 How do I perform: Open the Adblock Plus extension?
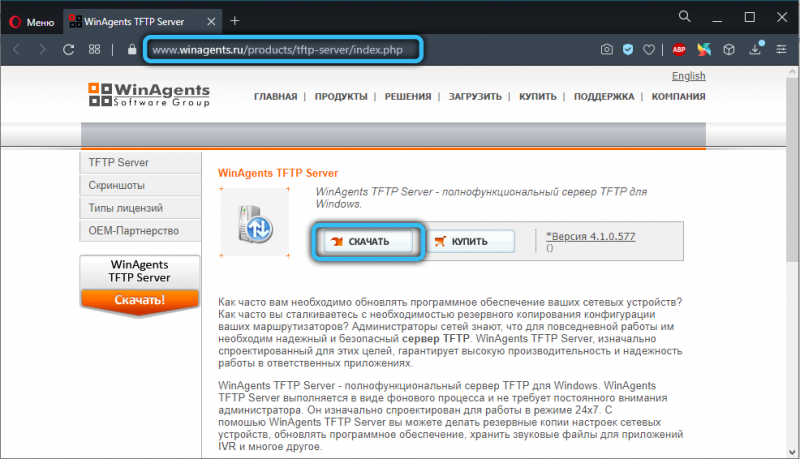click(679, 49)
